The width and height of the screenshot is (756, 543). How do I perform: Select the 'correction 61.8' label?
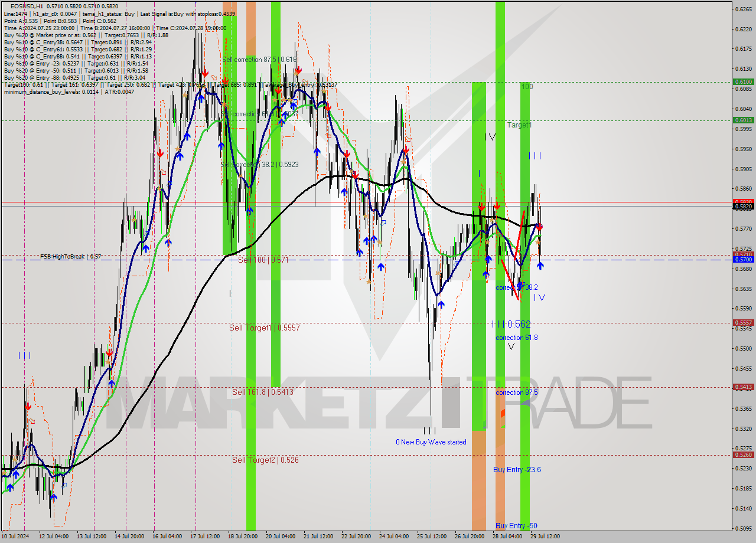[517, 338]
